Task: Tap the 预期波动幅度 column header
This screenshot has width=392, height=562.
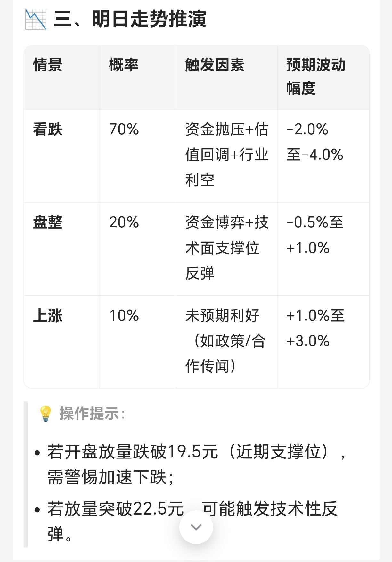Action: coord(316,77)
